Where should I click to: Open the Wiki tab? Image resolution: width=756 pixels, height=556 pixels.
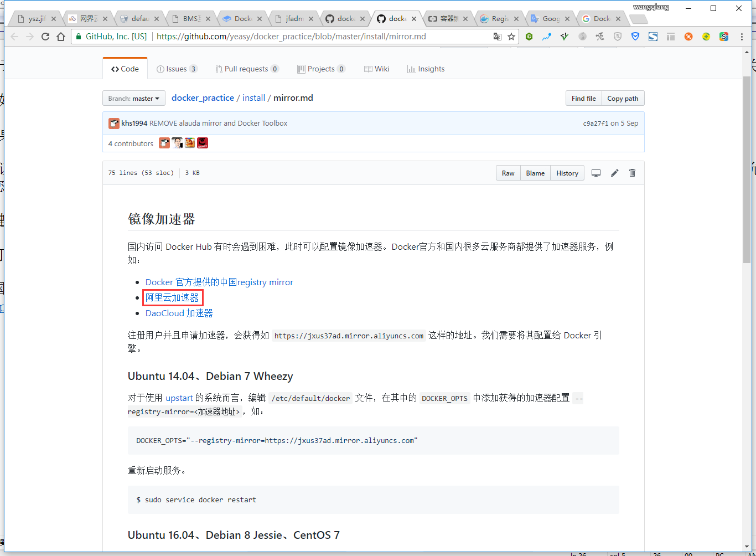(x=377, y=69)
